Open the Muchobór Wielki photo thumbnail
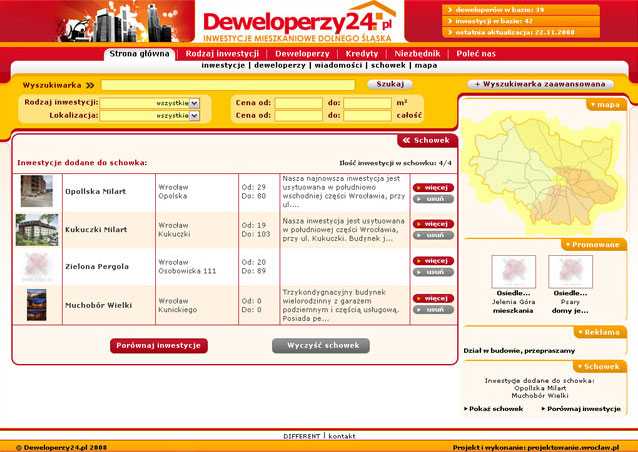The image size is (638, 452). click(x=37, y=305)
